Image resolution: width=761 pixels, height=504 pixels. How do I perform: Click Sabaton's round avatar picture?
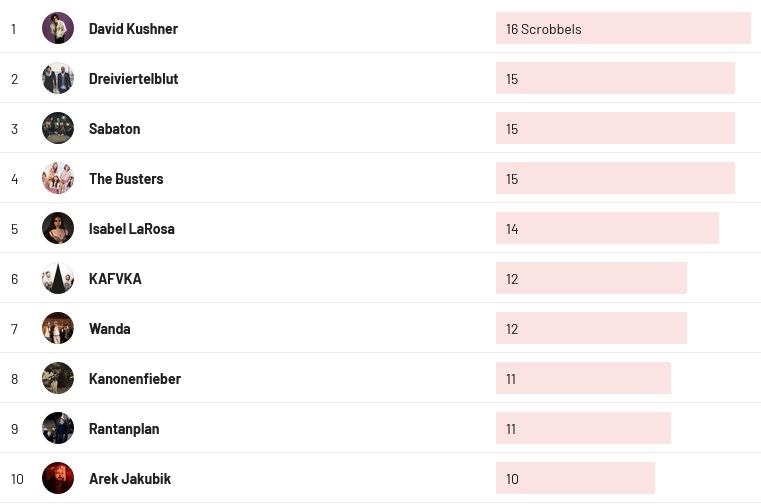pyautogui.click(x=58, y=128)
